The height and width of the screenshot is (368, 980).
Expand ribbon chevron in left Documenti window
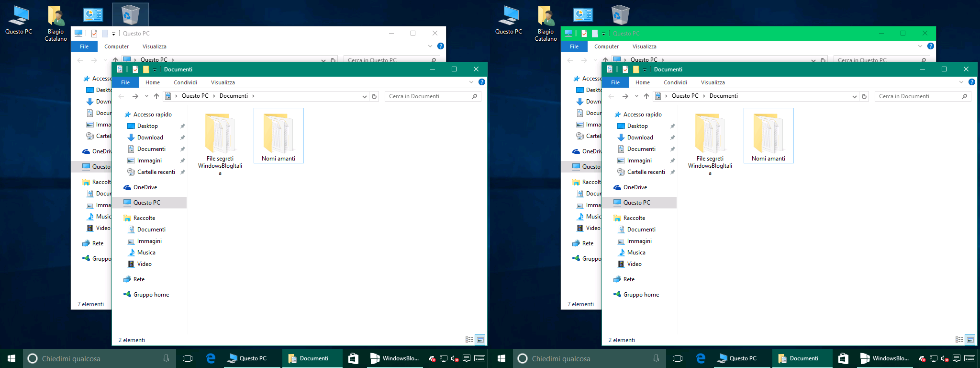(471, 82)
